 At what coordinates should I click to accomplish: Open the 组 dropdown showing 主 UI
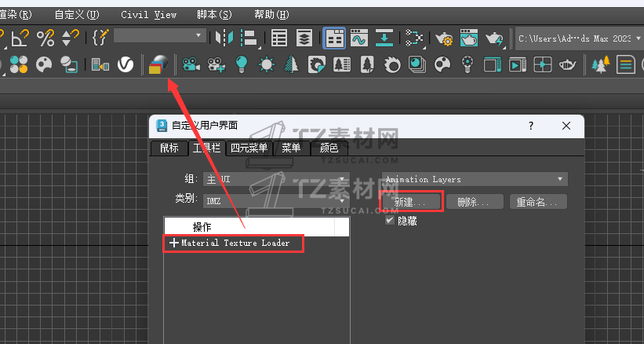pos(277,180)
